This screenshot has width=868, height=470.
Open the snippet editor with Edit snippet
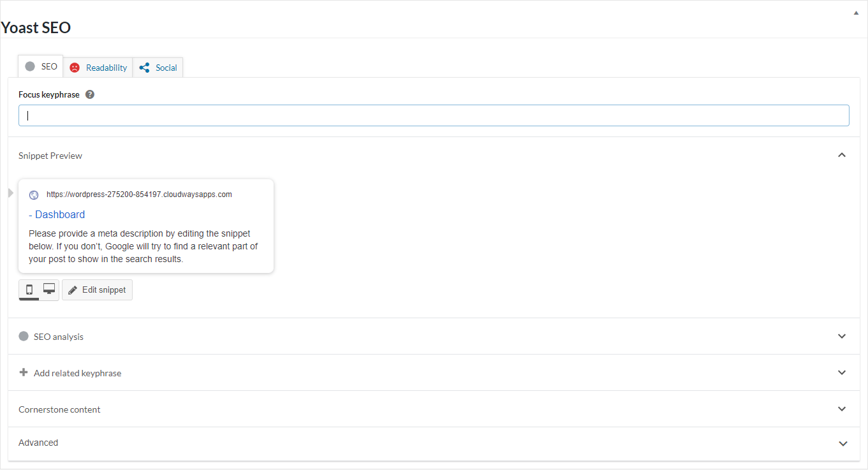[x=97, y=290]
